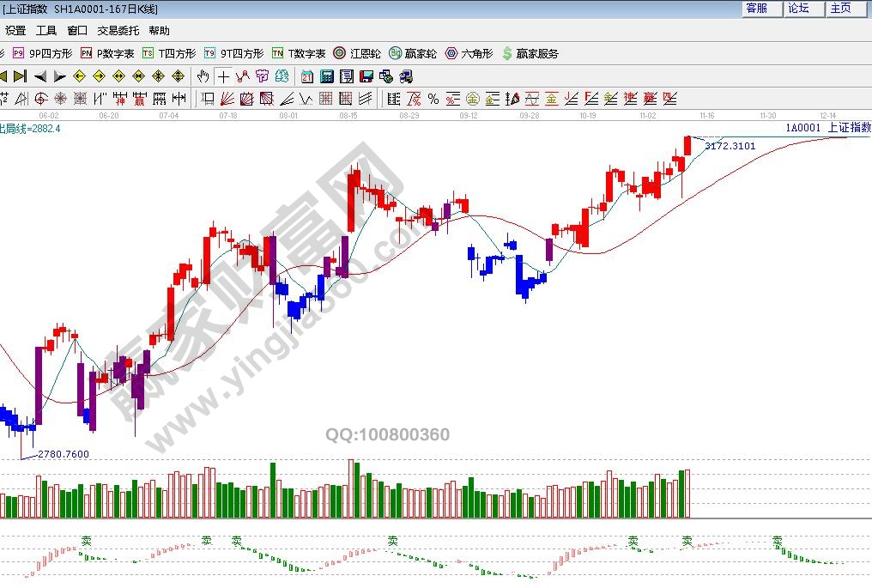Open the 设置 settings menu
This screenshot has width=872, height=588.
[15, 30]
